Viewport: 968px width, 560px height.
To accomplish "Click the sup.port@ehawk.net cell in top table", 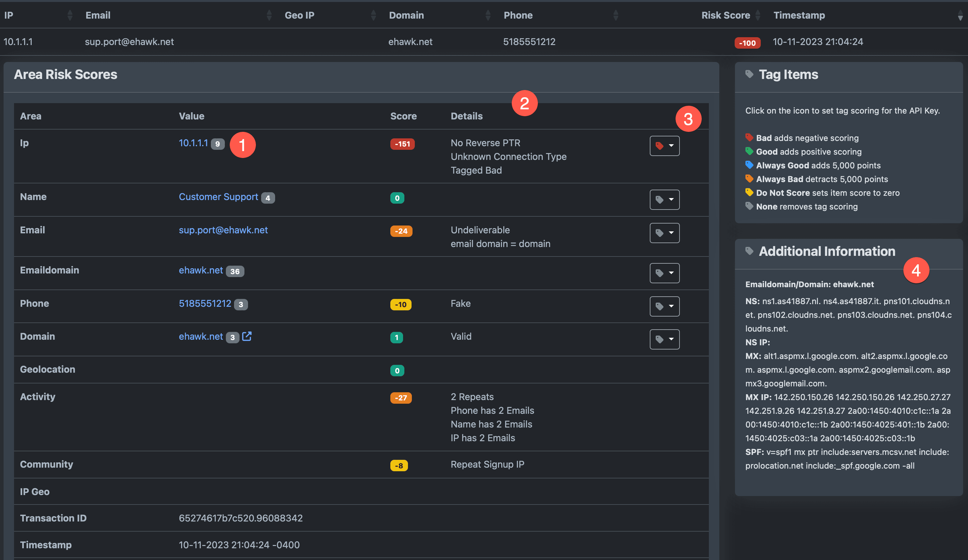I will [130, 41].
